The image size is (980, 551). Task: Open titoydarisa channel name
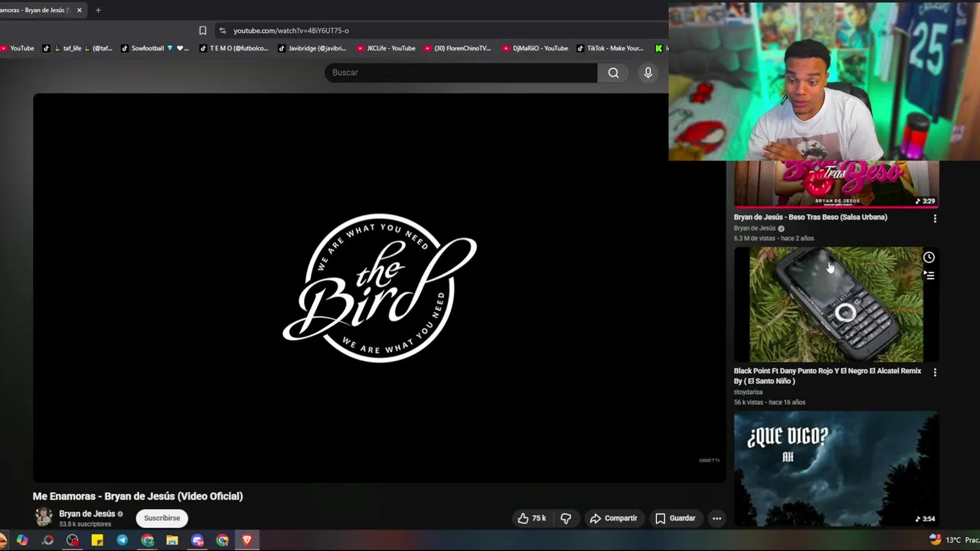click(748, 392)
